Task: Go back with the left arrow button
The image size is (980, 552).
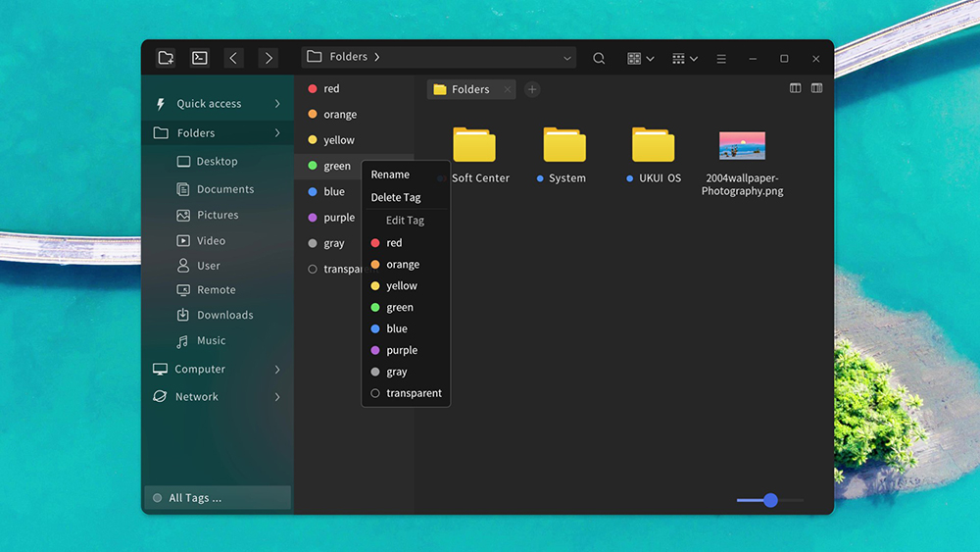Action: [x=233, y=58]
